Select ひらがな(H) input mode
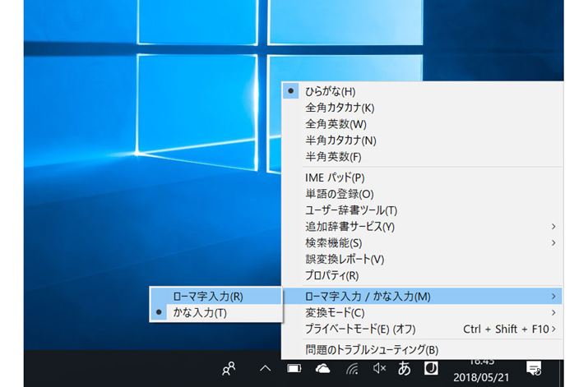The image size is (588, 387). pyautogui.click(x=330, y=91)
